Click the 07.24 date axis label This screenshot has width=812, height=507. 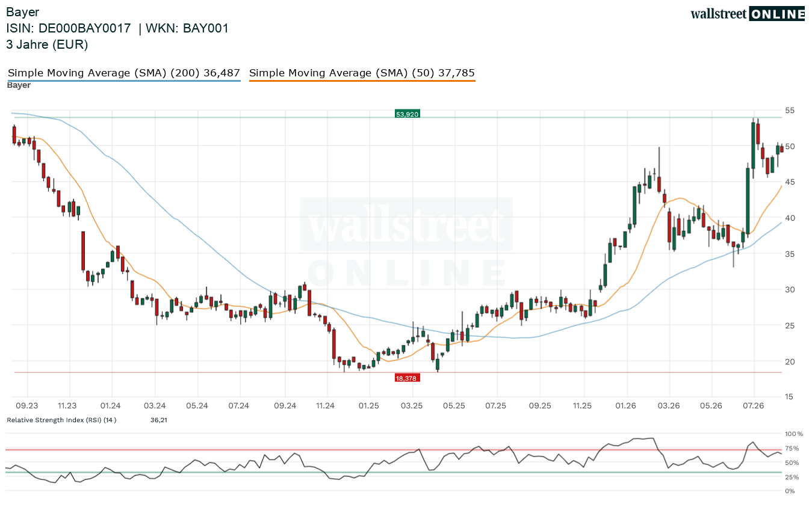pos(239,405)
